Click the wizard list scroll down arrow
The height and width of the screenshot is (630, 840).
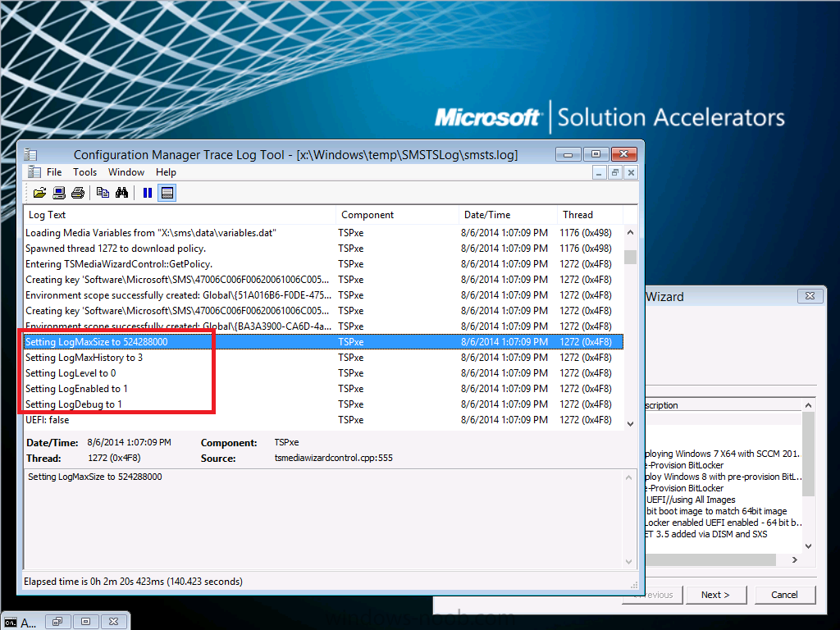(x=808, y=546)
